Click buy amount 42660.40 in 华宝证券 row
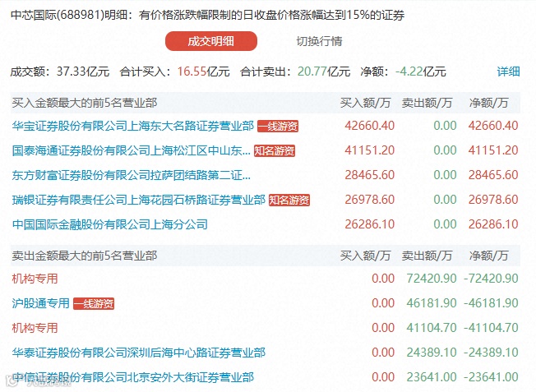 (369, 126)
